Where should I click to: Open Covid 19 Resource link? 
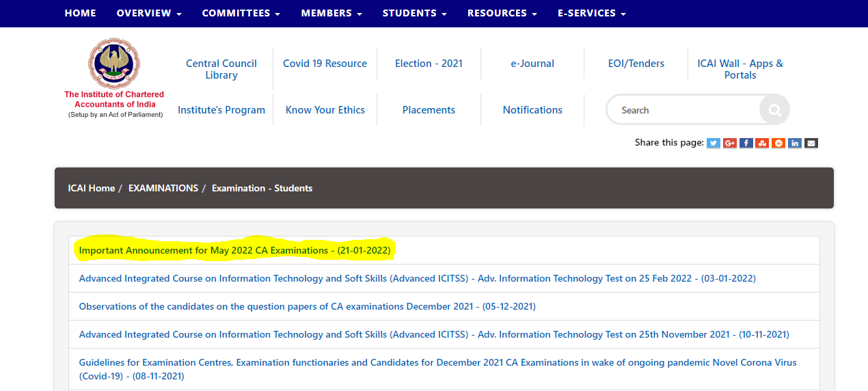[325, 64]
